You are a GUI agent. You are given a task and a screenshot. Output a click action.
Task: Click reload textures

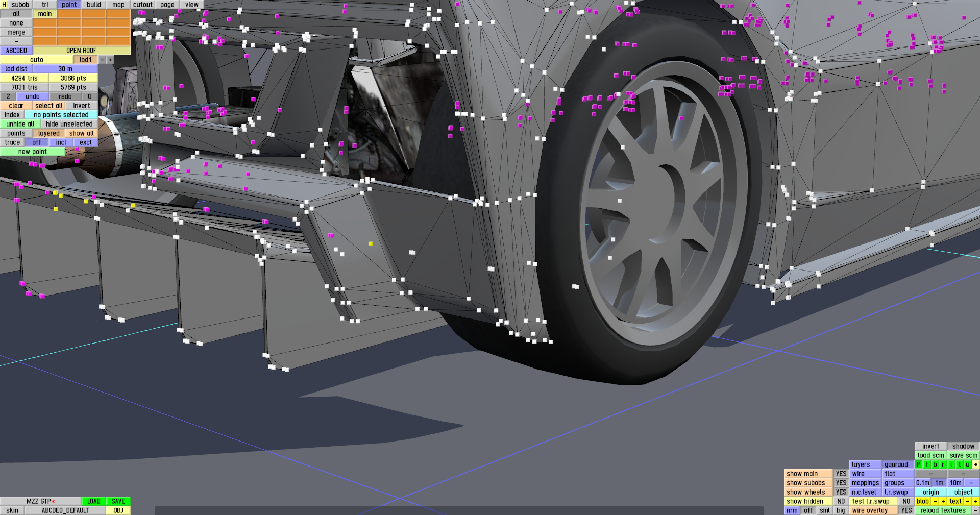943,510
